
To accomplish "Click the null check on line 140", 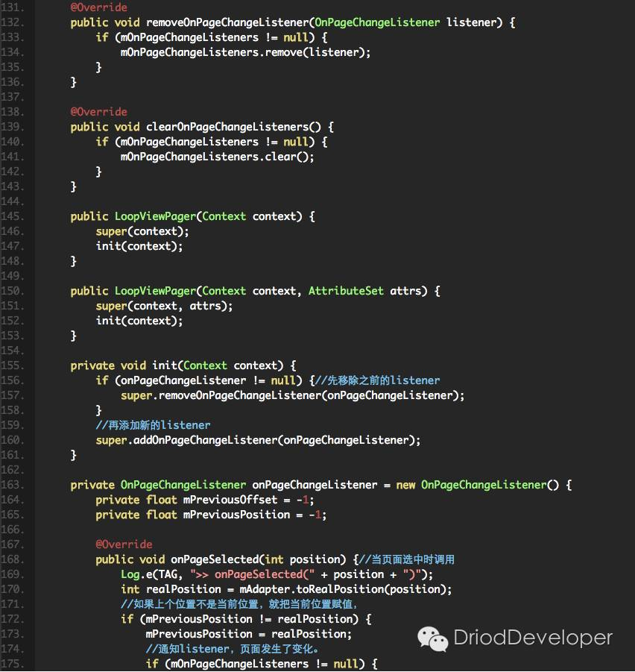I will [212, 142].
